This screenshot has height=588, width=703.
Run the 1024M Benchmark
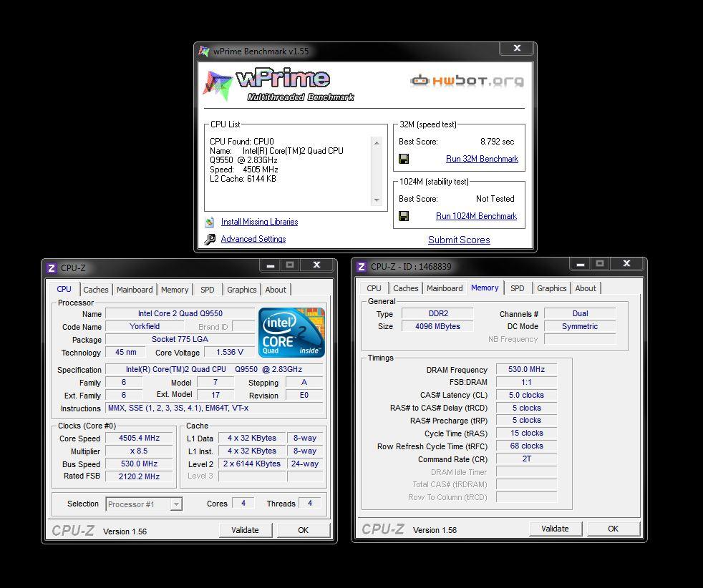point(476,216)
